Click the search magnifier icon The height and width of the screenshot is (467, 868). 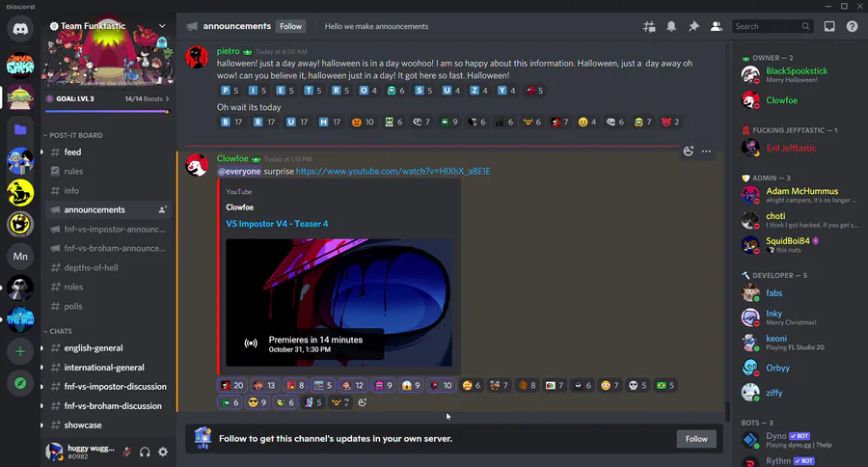pyautogui.click(x=805, y=27)
